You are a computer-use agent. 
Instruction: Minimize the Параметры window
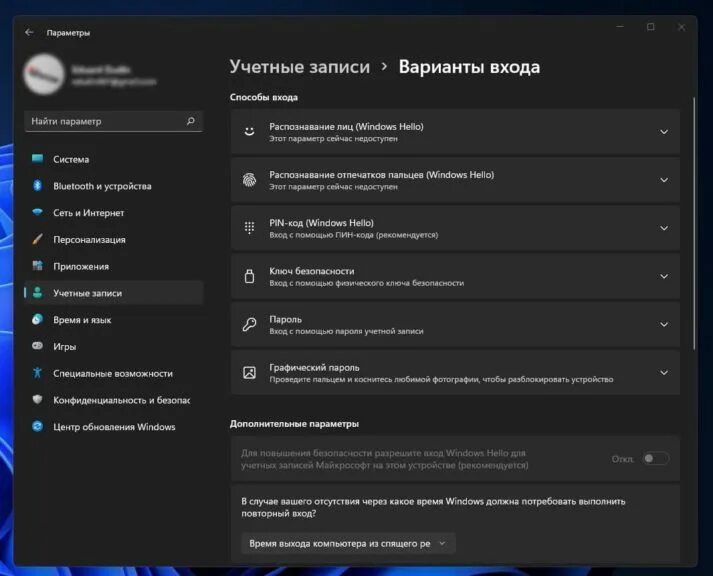pos(620,27)
